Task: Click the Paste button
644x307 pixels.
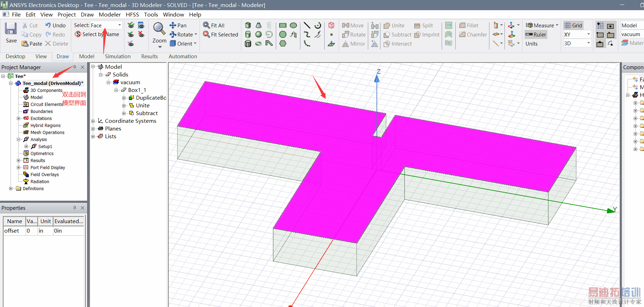Action: coord(32,44)
